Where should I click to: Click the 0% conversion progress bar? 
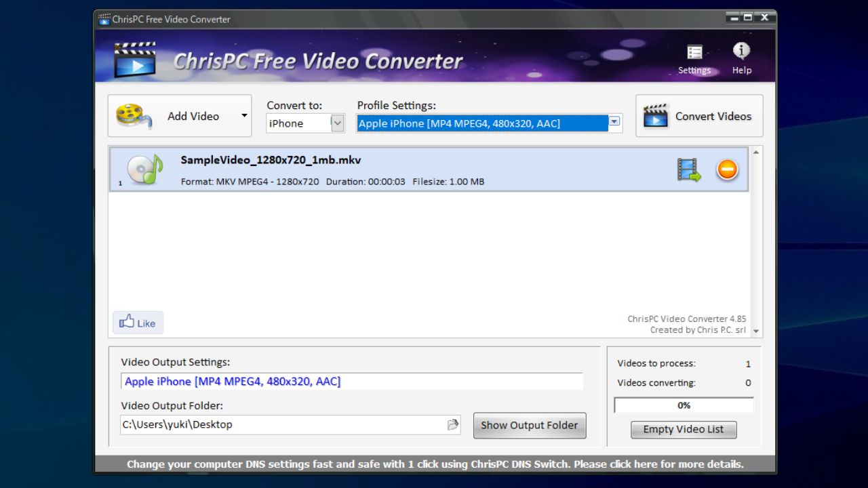pos(684,405)
